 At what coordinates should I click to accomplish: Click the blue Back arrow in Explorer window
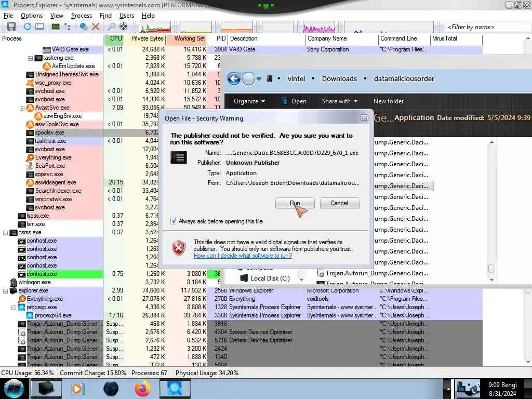tap(234, 79)
